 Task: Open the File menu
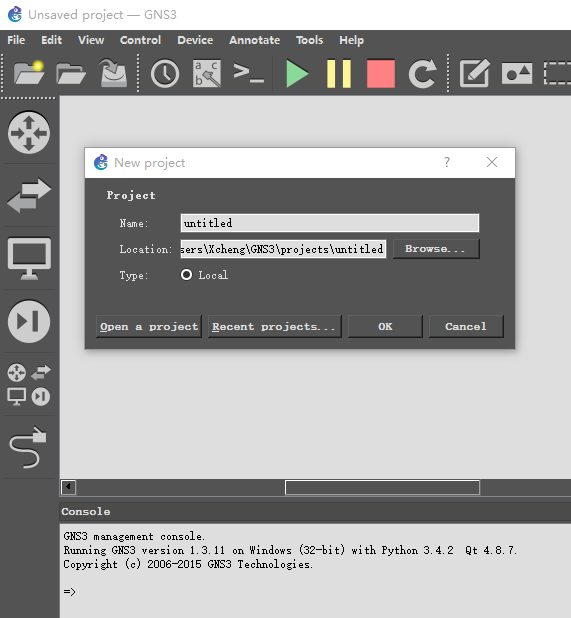pyautogui.click(x=16, y=40)
